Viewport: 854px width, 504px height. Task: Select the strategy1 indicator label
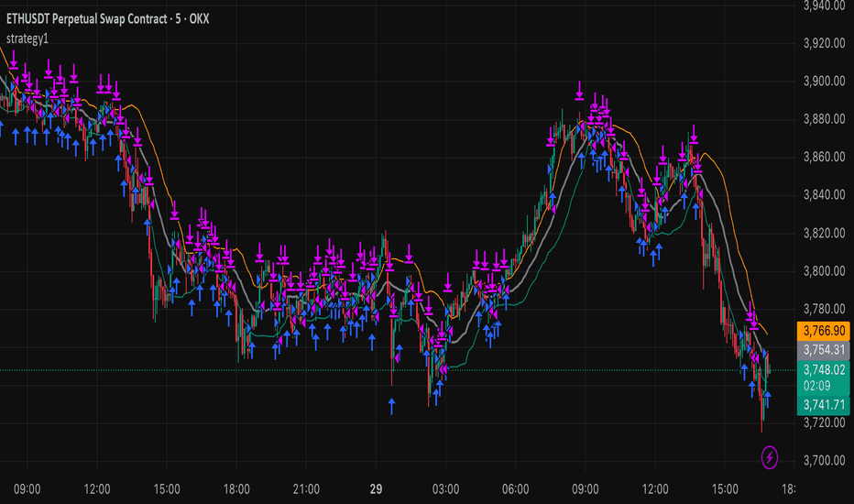click(27, 38)
